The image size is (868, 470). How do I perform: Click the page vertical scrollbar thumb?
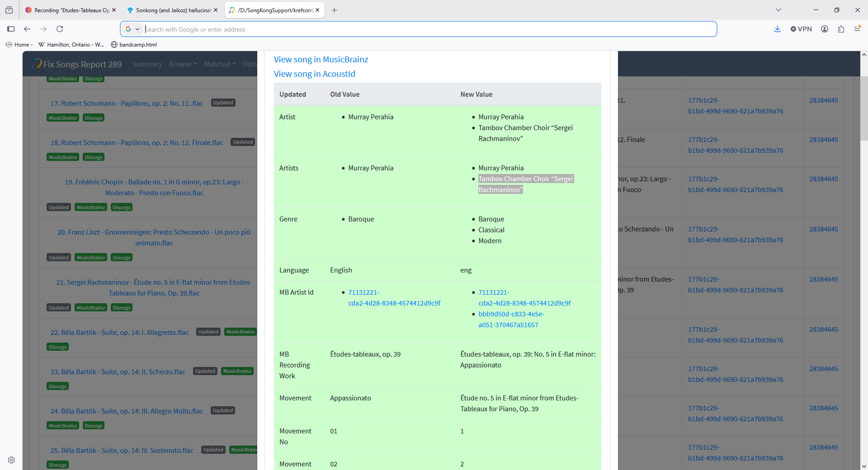[864, 108]
